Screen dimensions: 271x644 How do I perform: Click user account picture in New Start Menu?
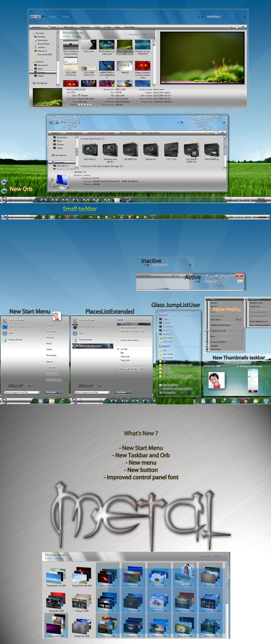point(57,316)
